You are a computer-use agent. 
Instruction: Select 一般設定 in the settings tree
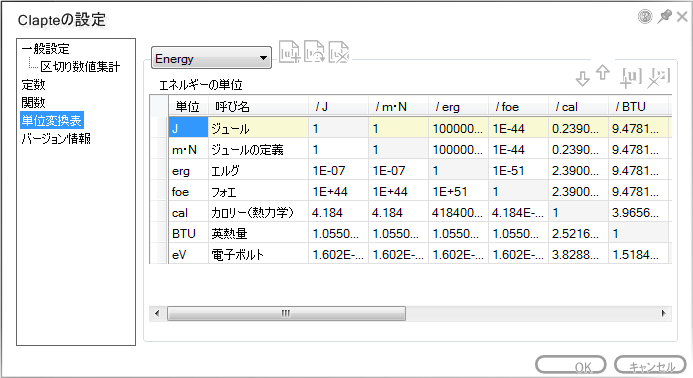tap(46, 49)
